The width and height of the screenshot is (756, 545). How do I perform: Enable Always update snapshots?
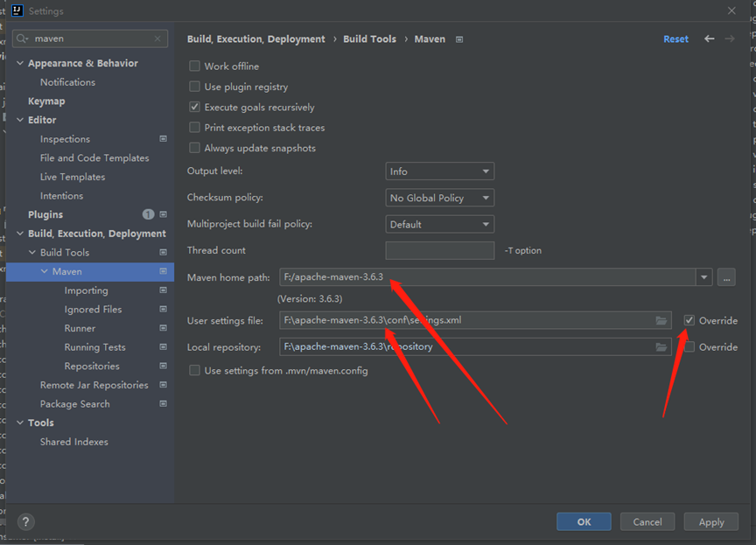(195, 148)
